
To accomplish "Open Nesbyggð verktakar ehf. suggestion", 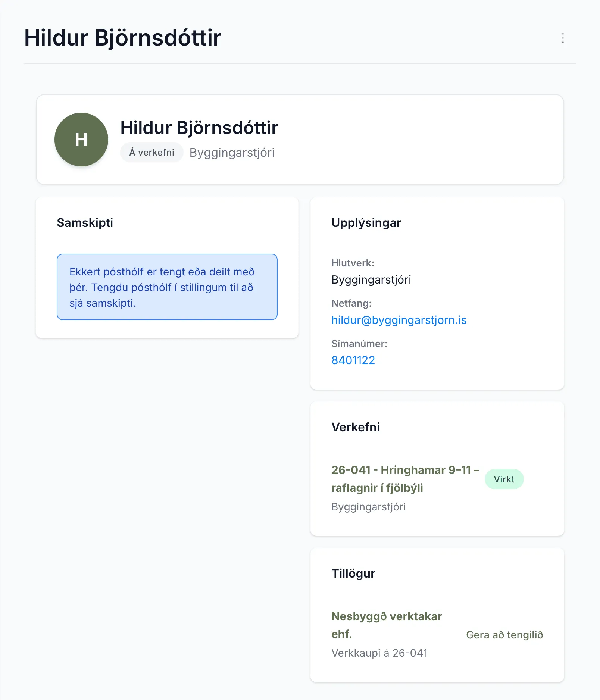I will (x=387, y=625).
